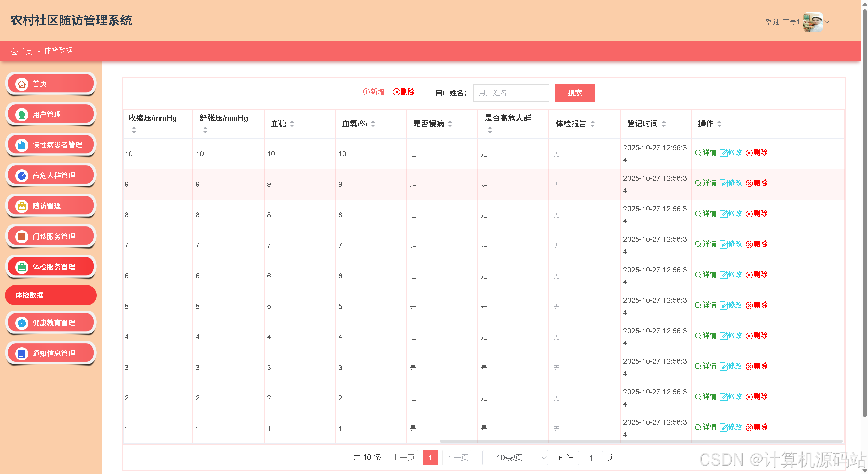Click the delete circle icon in row 2

click(749, 397)
